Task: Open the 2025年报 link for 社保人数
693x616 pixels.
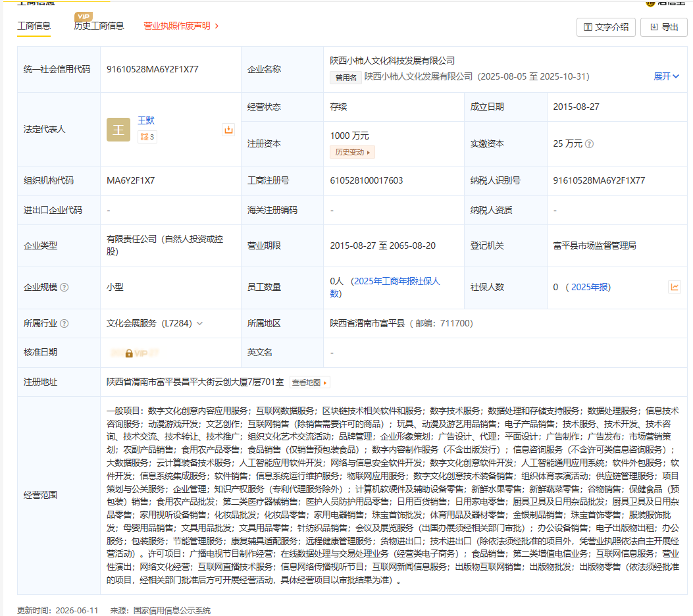Action: [x=589, y=287]
